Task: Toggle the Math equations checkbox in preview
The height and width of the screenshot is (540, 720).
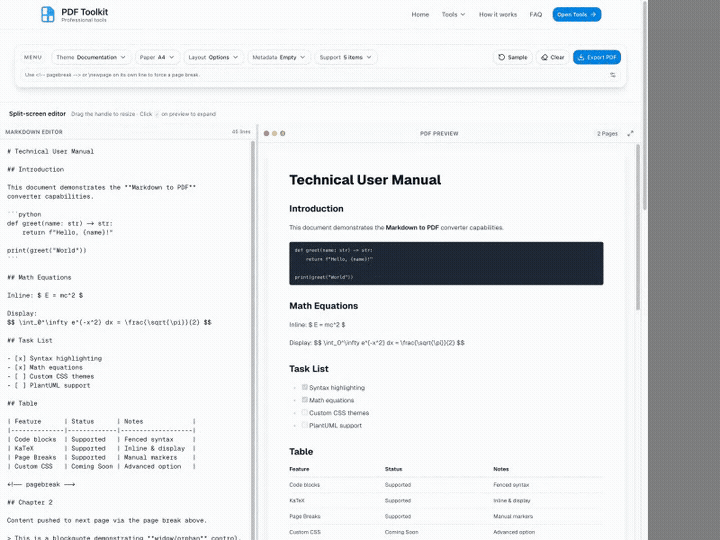Action: (x=304, y=399)
